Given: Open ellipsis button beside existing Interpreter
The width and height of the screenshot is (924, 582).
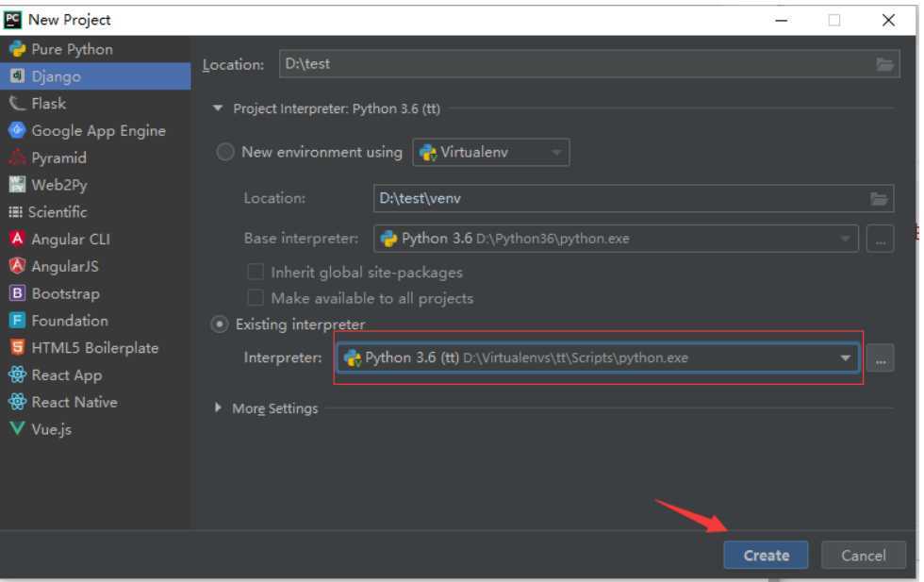Looking at the screenshot, I should point(881,358).
